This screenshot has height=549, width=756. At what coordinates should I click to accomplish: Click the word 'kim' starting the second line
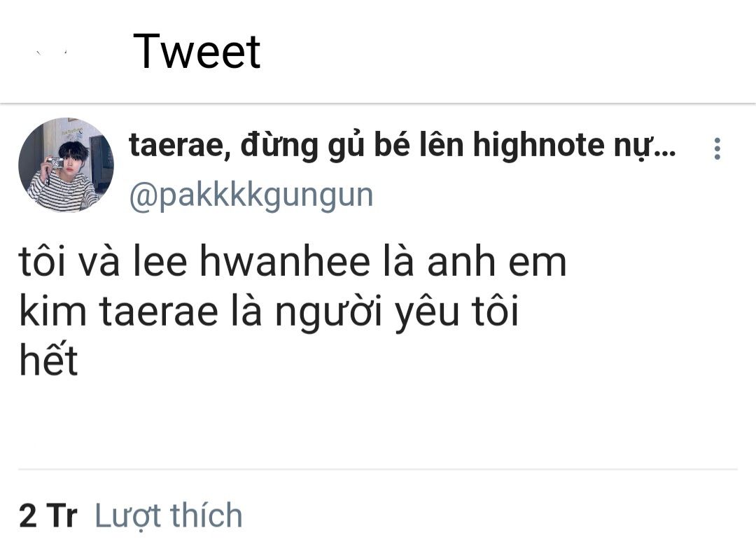[52, 311]
